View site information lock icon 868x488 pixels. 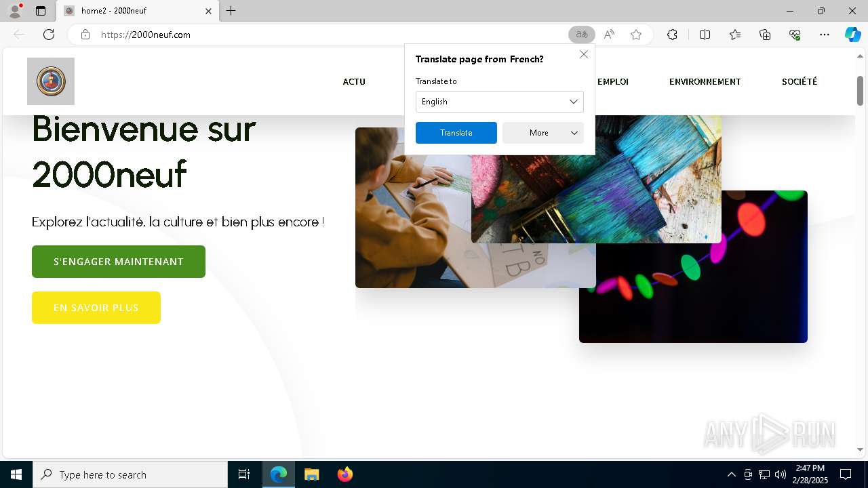[85, 35]
